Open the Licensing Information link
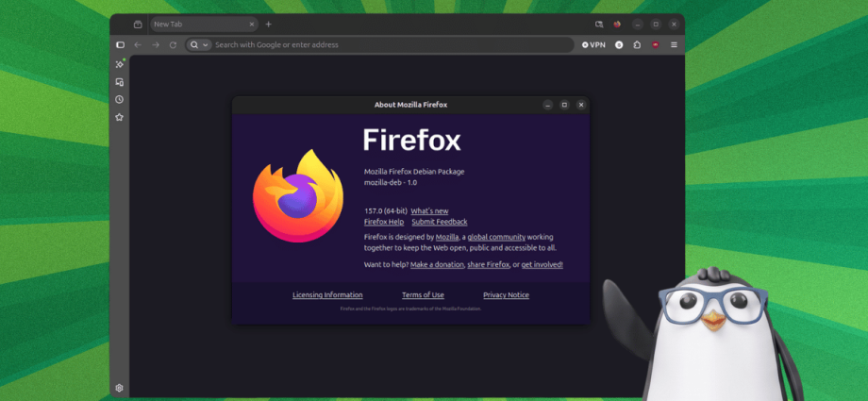Viewport: 868px width, 401px height. click(x=327, y=295)
